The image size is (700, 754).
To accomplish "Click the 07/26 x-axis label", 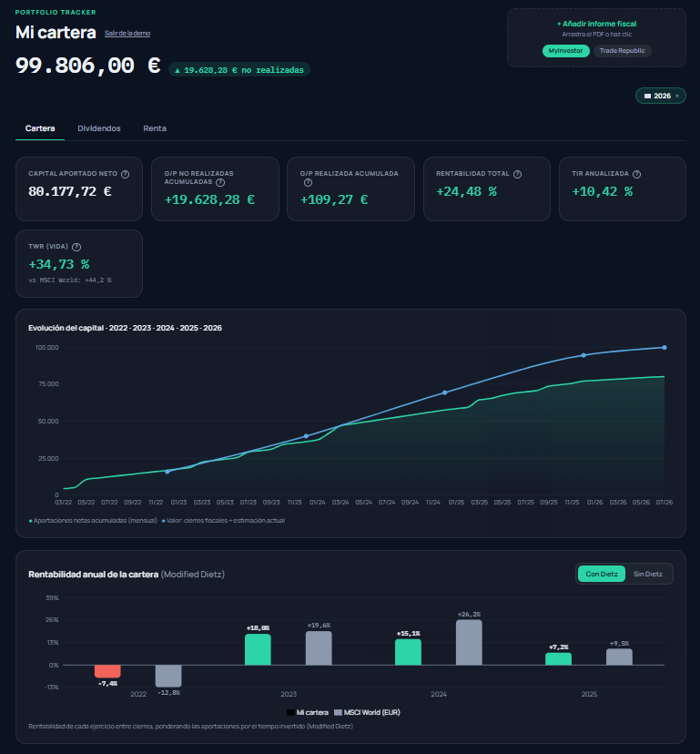I will [664, 502].
